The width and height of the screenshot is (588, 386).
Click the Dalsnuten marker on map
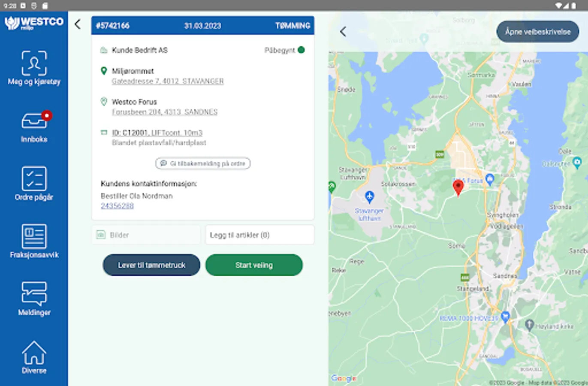577,163
